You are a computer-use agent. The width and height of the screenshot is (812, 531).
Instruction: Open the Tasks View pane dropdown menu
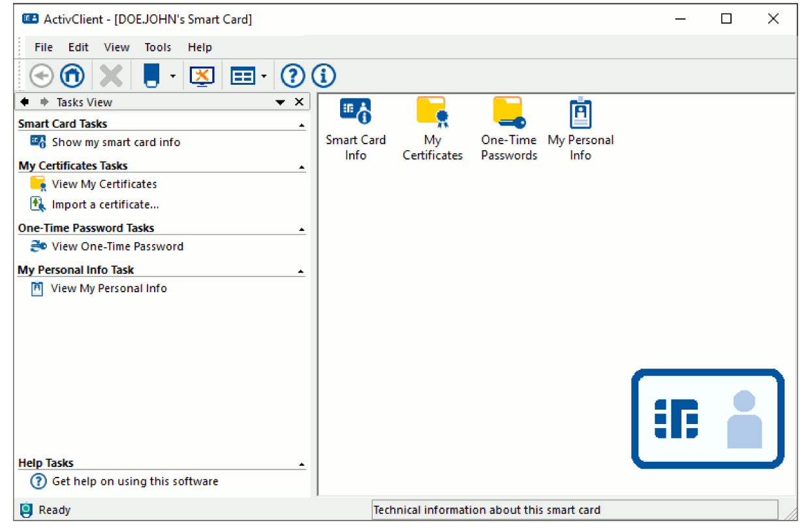[280, 102]
